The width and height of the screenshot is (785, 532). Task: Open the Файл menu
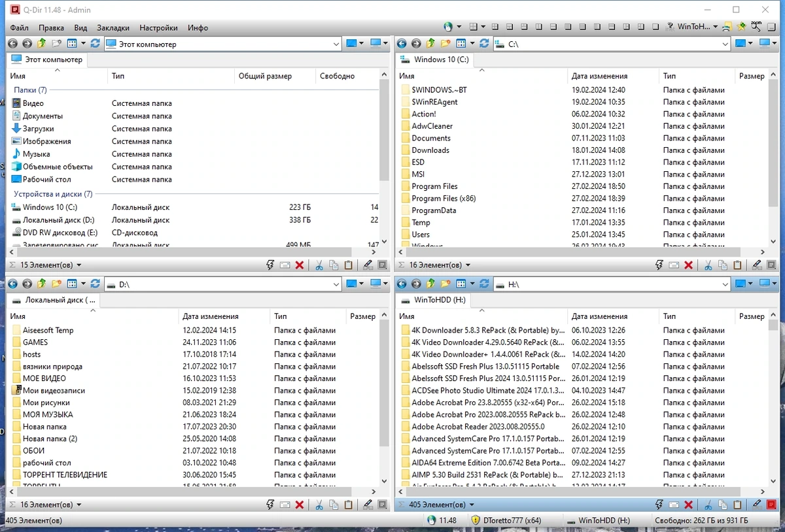19,27
